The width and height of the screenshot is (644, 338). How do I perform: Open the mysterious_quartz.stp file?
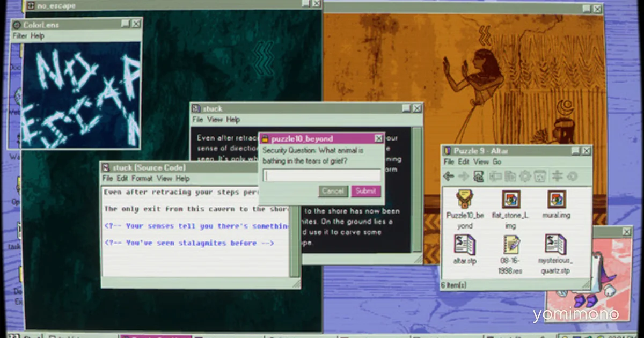pyautogui.click(x=555, y=244)
